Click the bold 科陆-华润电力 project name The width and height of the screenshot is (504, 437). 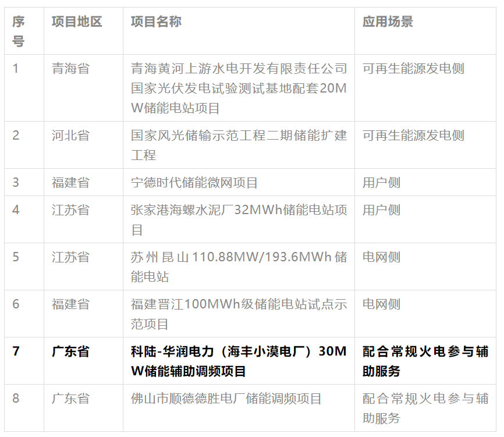[239, 361]
